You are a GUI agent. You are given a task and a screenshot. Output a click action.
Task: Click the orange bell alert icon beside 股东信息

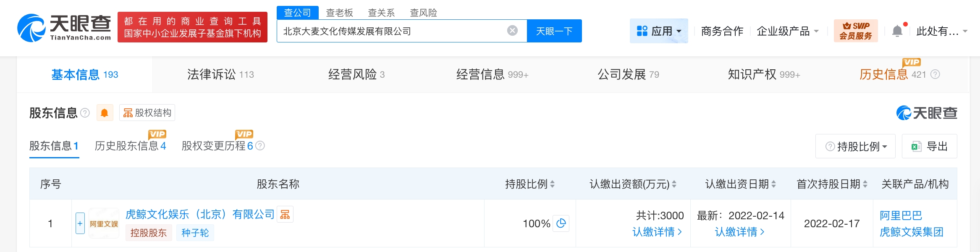click(105, 113)
